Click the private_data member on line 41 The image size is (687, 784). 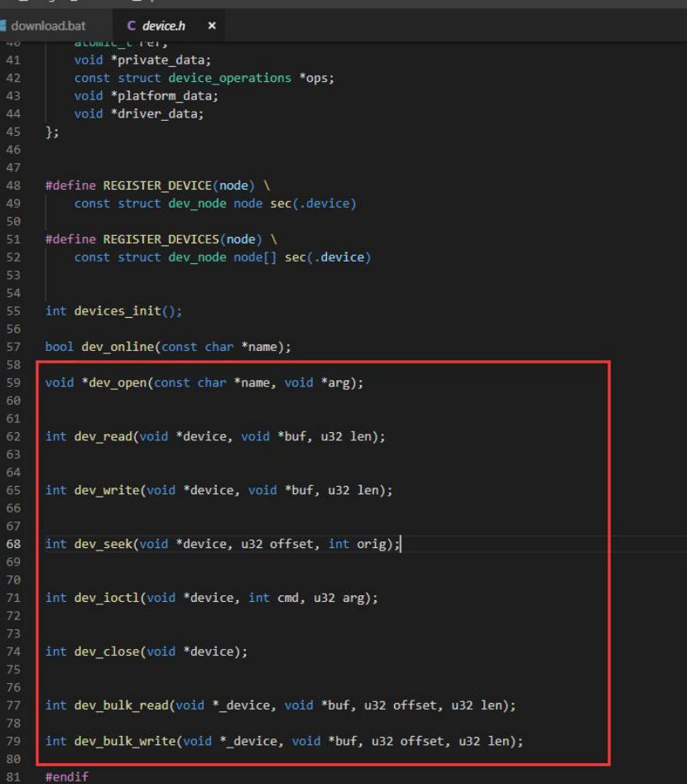[161, 60]
